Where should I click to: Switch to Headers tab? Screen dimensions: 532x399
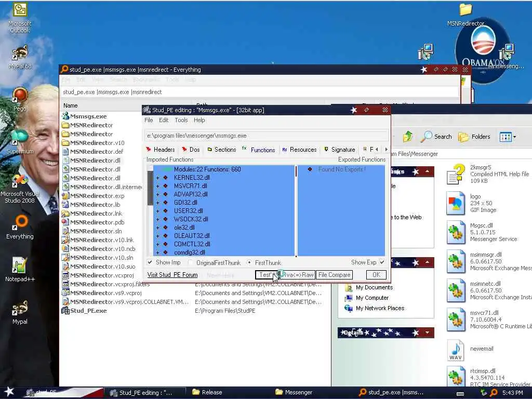160,150
